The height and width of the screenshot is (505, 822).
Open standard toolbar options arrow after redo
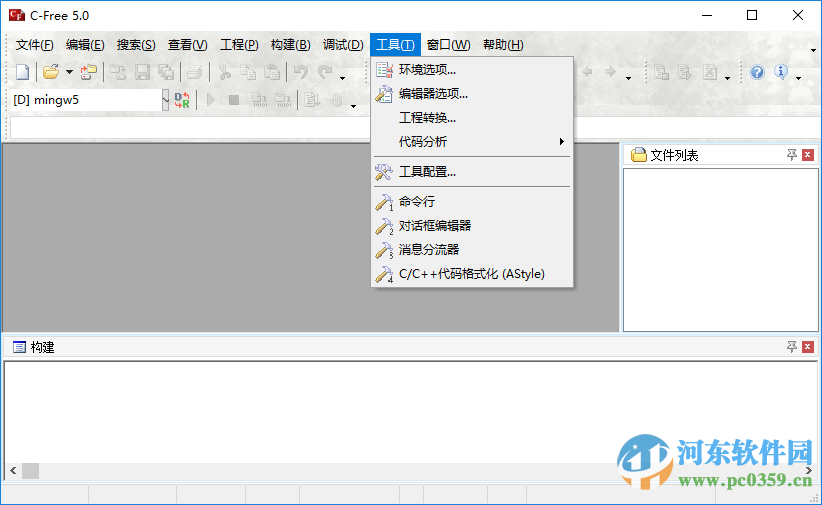click(x=342, y=78)
